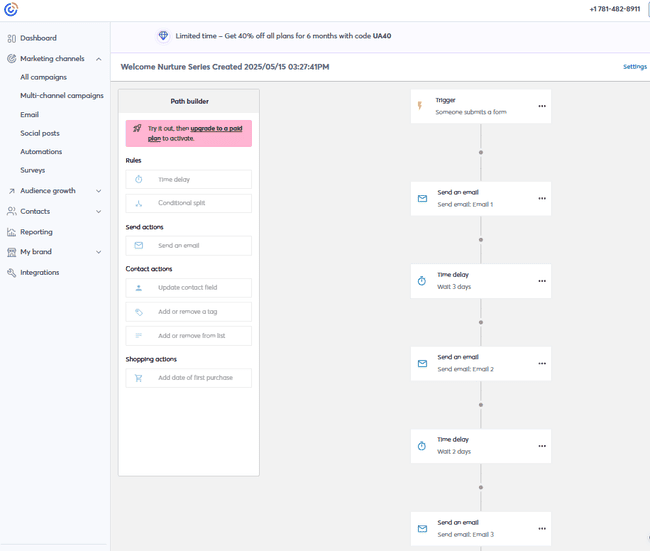Expand the My brand menu

click(x=99, y=252)
